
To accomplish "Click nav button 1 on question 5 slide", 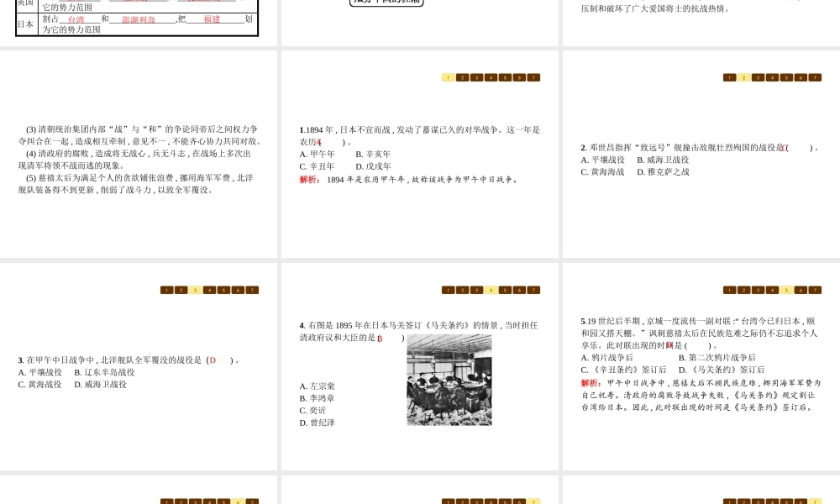I will tap(730, 291).
